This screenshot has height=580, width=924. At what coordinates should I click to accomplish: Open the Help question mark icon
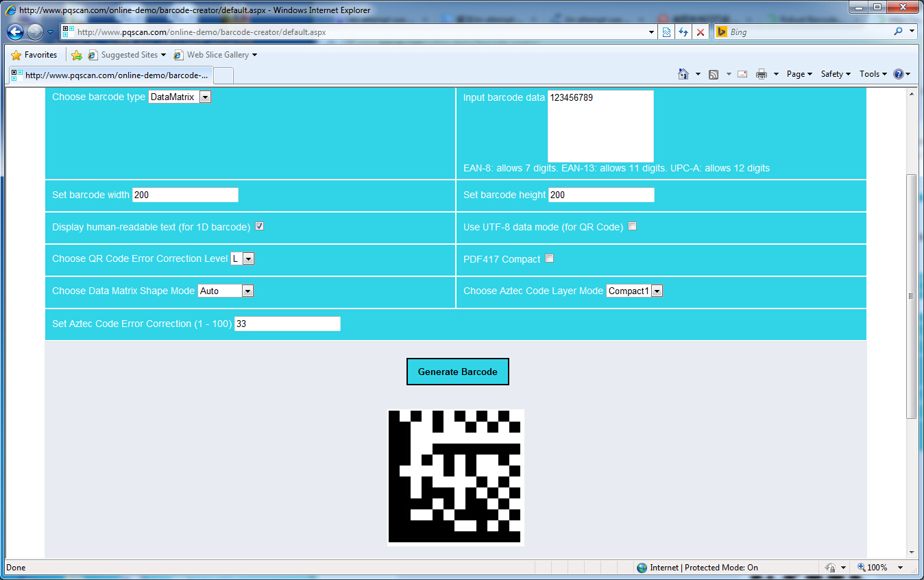coord(899,74)
